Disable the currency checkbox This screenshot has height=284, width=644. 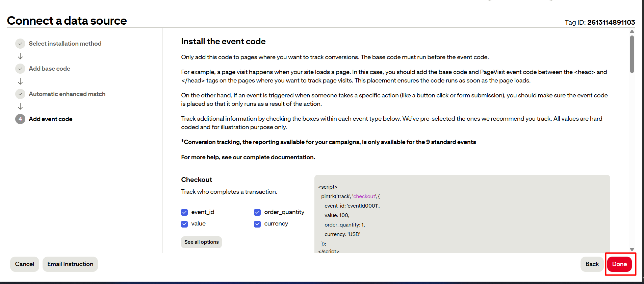point(257,224)
